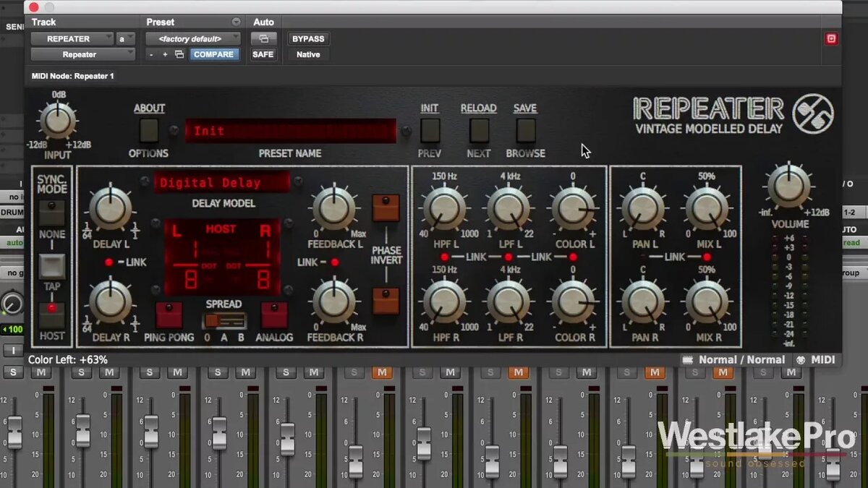This screenshot has width=868, height=488.
Task: Click the HPF L knob
Action: point(444,208)
